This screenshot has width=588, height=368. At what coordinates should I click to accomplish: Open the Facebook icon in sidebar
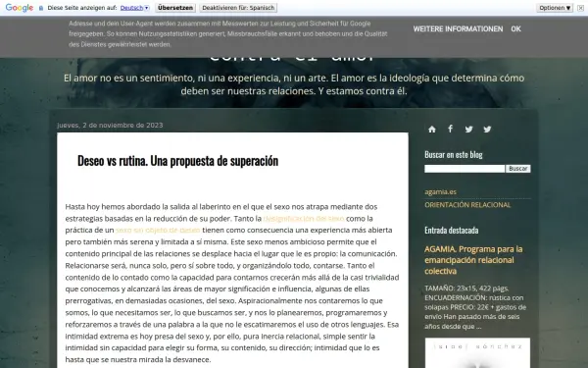[451, 129]
